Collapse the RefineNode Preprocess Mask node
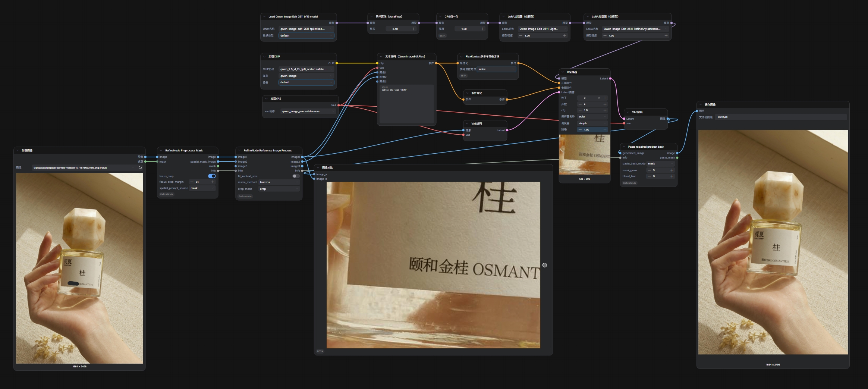868x389 pixels. (161, 151)
